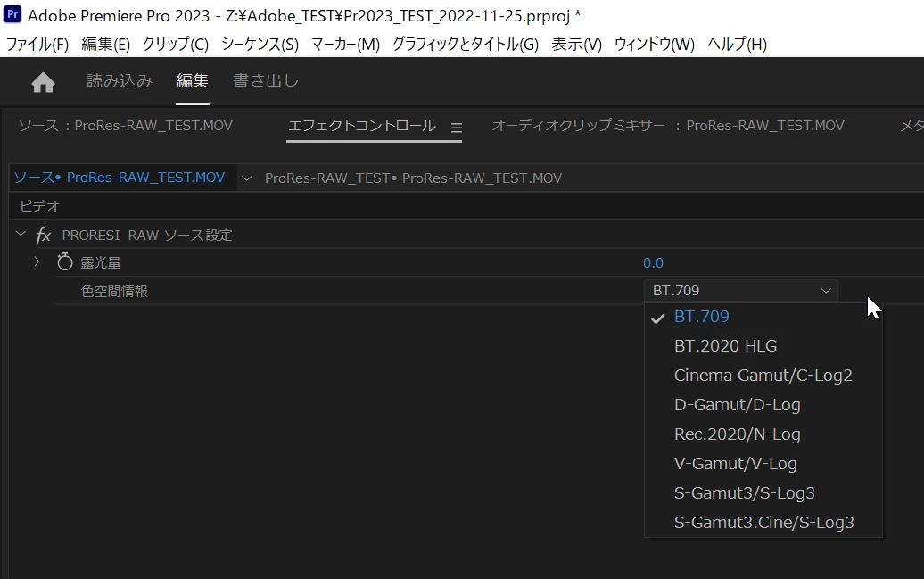Select エフェクトコントロール panel tab
Image resolution: width=924 pixels, height=579 pixels.
tap(362, 126)
